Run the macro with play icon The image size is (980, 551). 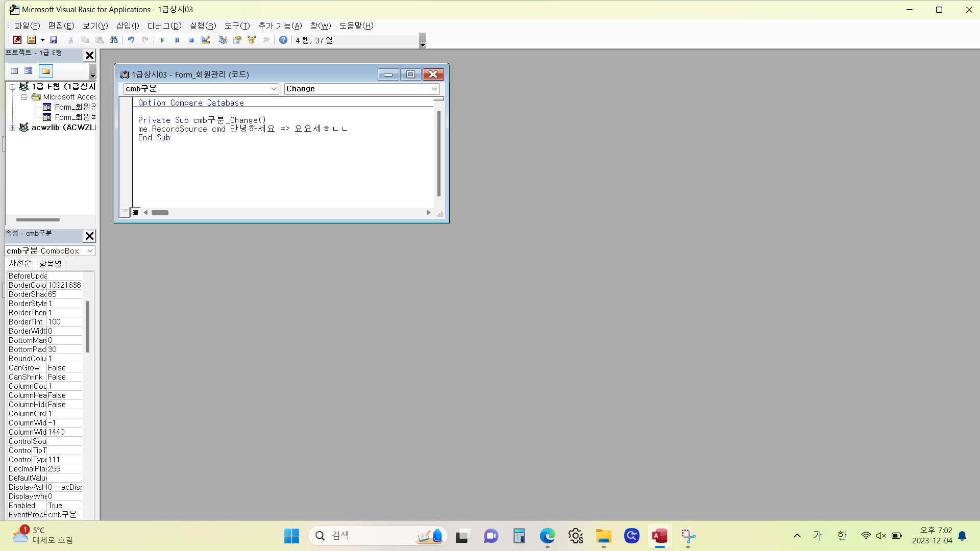tap(162, 40)
